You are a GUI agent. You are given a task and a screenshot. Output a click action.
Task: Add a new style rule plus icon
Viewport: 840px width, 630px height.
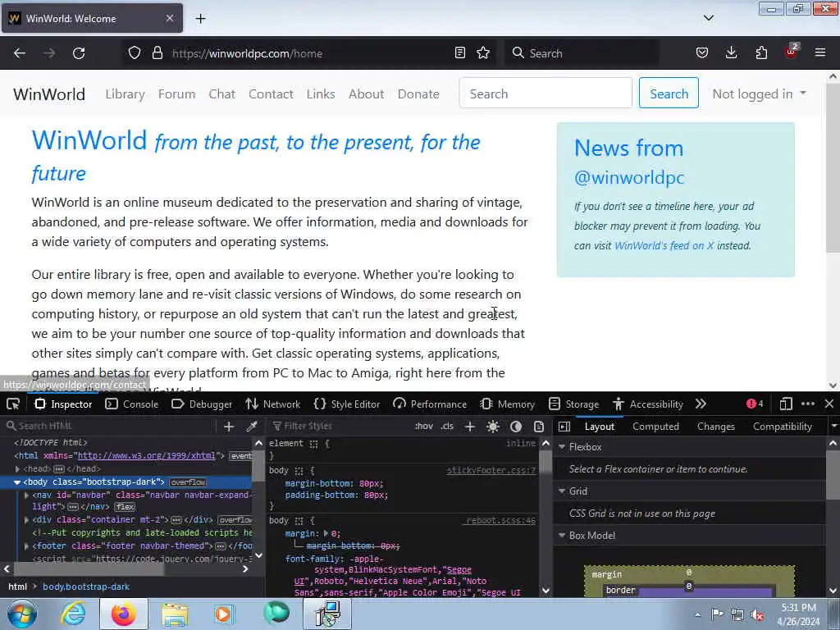click(x=470, y=427)
